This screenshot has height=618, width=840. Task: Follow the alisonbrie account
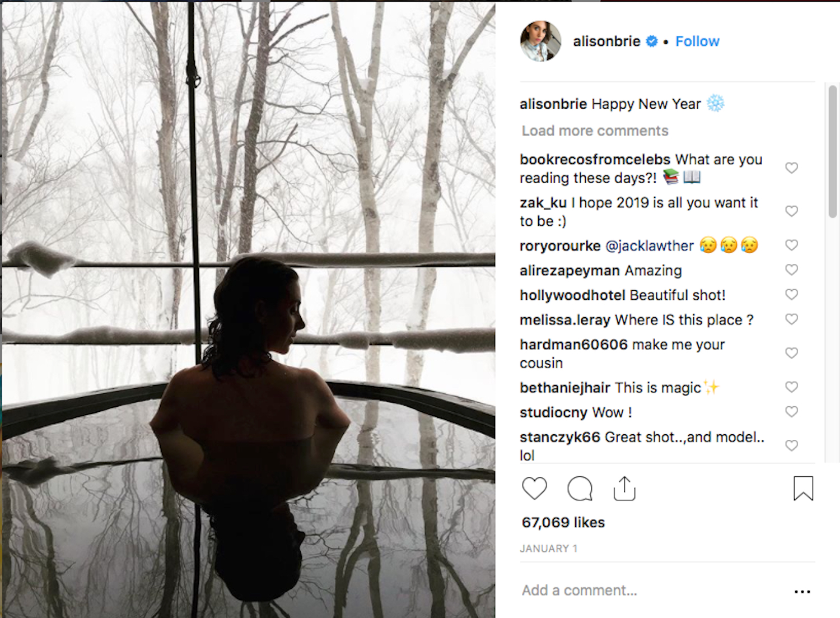[697, 41]
